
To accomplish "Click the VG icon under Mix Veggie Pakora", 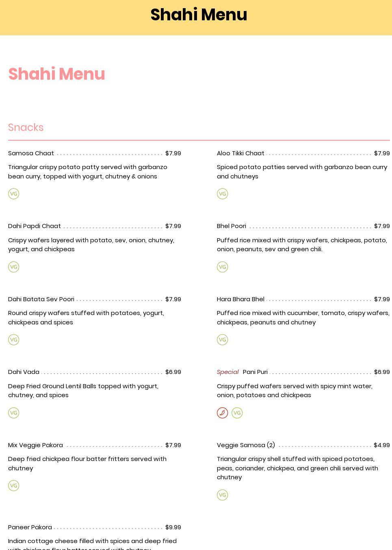I will pos(14,486).
